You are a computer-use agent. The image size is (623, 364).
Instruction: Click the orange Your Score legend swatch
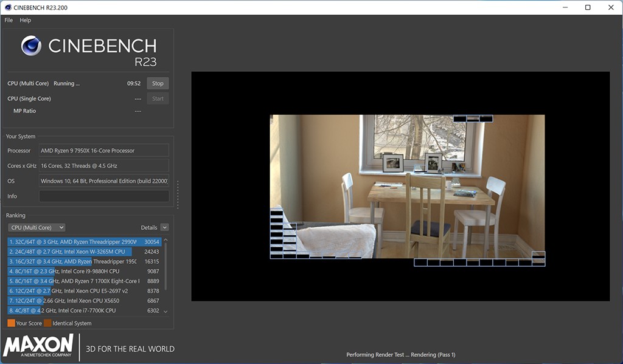tap(11, 323)
